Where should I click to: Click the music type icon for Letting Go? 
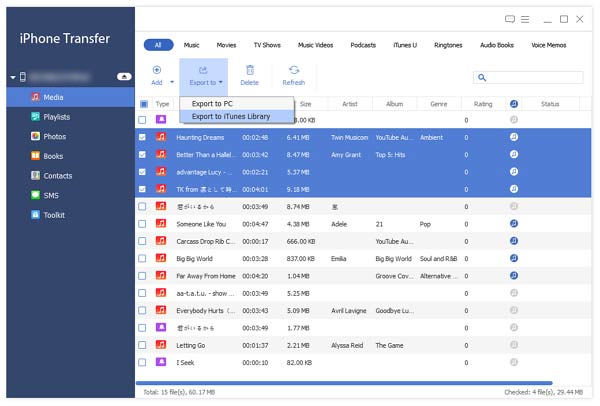click(x=161, y=344)
